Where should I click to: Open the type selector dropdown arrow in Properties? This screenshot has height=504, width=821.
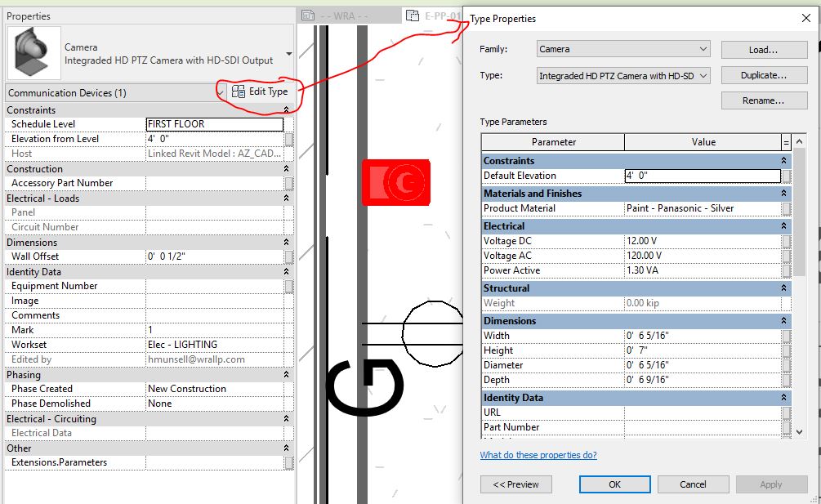point(288,54)
